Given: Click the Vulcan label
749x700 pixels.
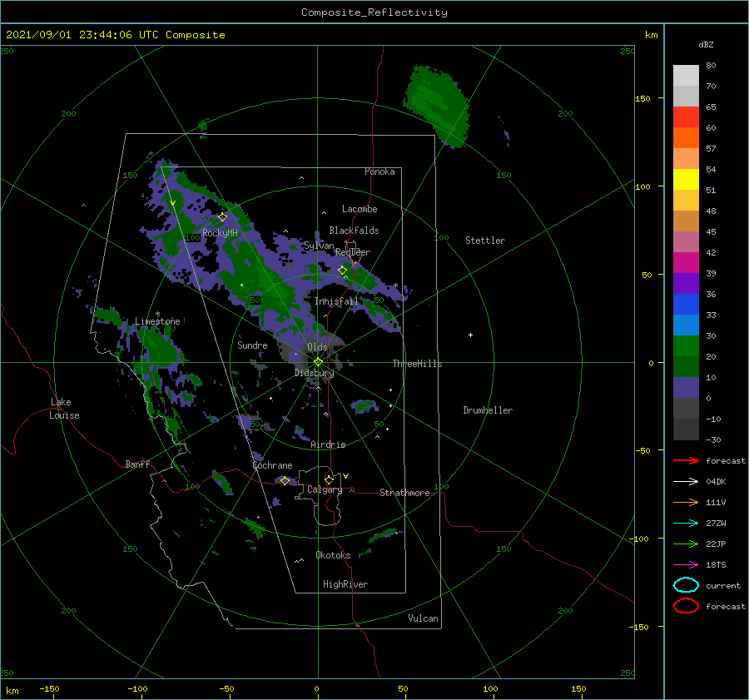Looking at the screenshot, I should tap(423, 618).
